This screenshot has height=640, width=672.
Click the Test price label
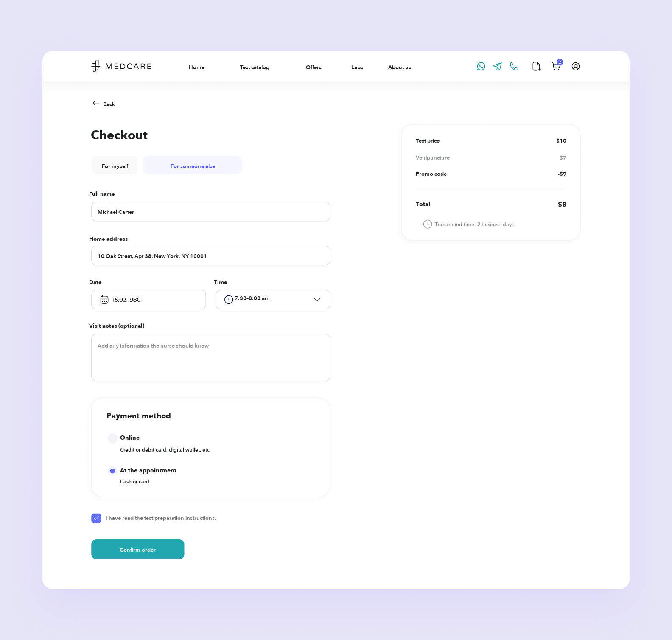tap(428, 141)
